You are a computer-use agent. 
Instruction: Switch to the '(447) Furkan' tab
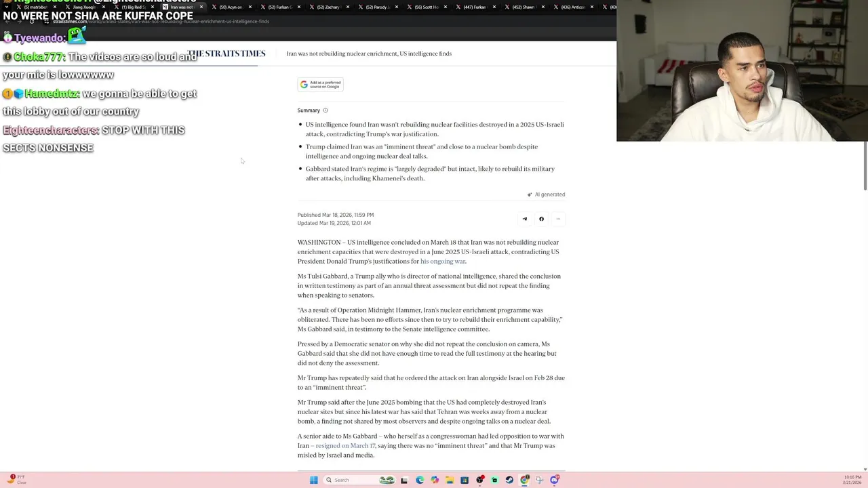[475, 7]
